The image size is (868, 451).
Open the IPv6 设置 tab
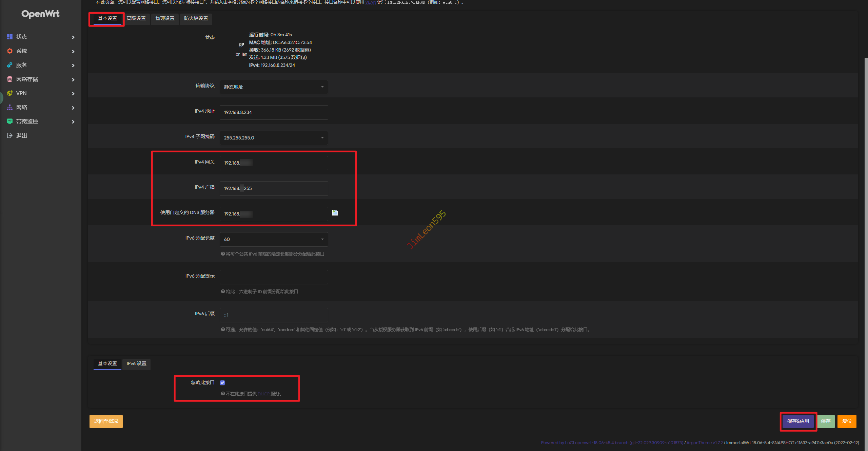tap(136, 363)
